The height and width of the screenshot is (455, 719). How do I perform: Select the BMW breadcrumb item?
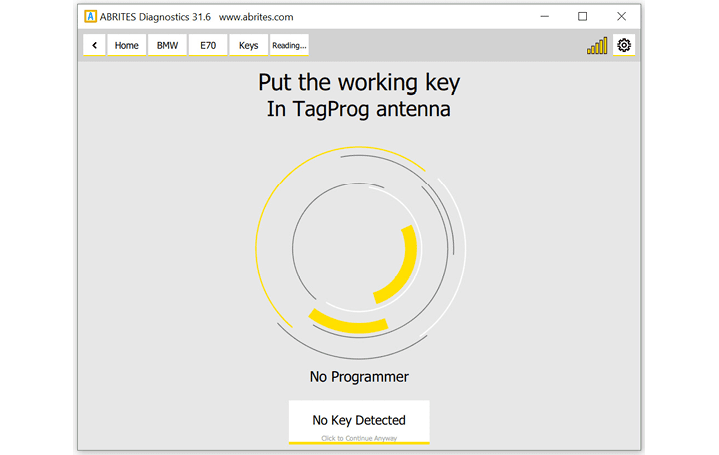coord(167,45)
